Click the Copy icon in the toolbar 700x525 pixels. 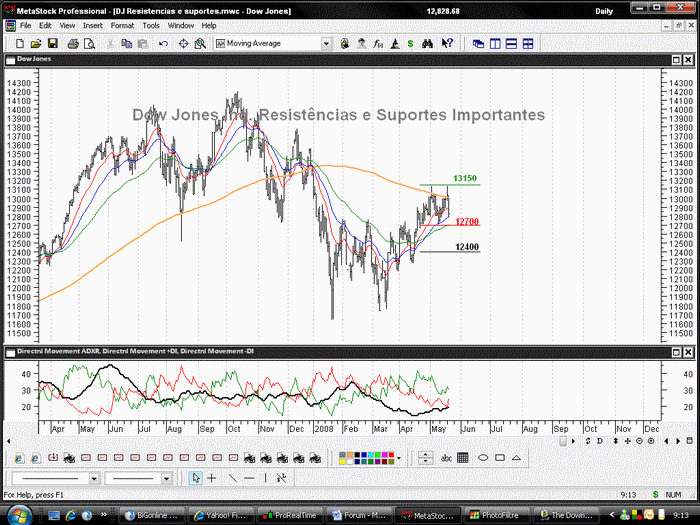point(127,44)
